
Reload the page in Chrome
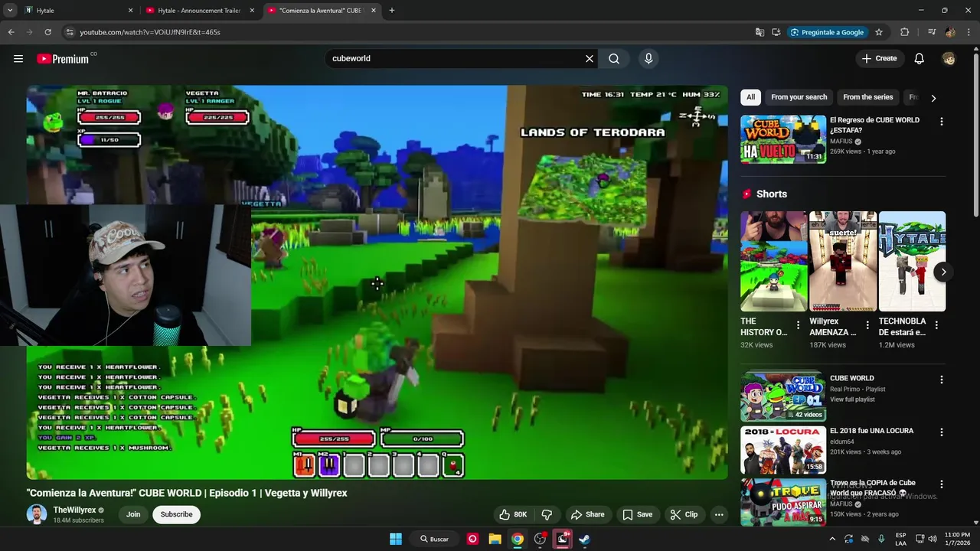pos(47,32)
